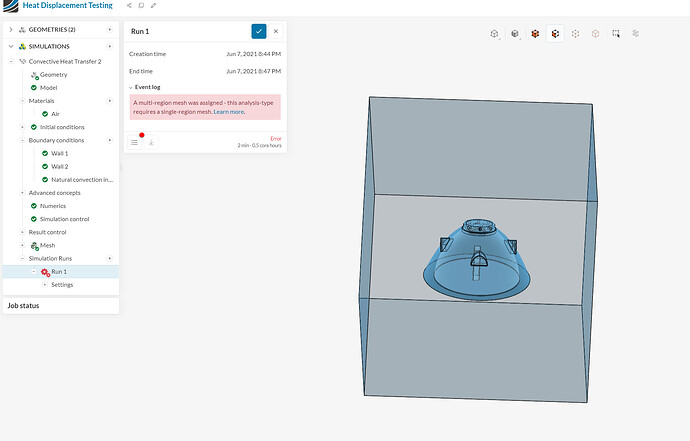The height and width of the screenshot is (441, 690).
Task: Activate volume selection mode icon
Action: [x=535, y=33]
